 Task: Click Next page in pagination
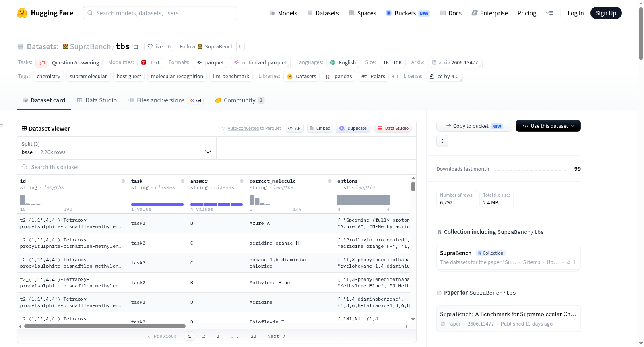[x=277, y=336]
